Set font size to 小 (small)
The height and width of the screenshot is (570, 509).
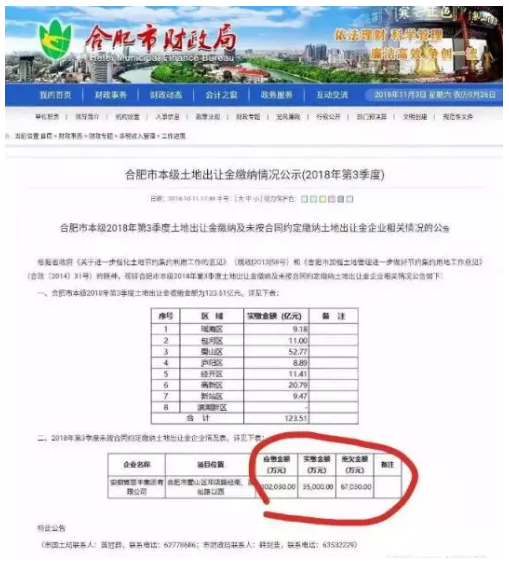(x=257, y=199)
